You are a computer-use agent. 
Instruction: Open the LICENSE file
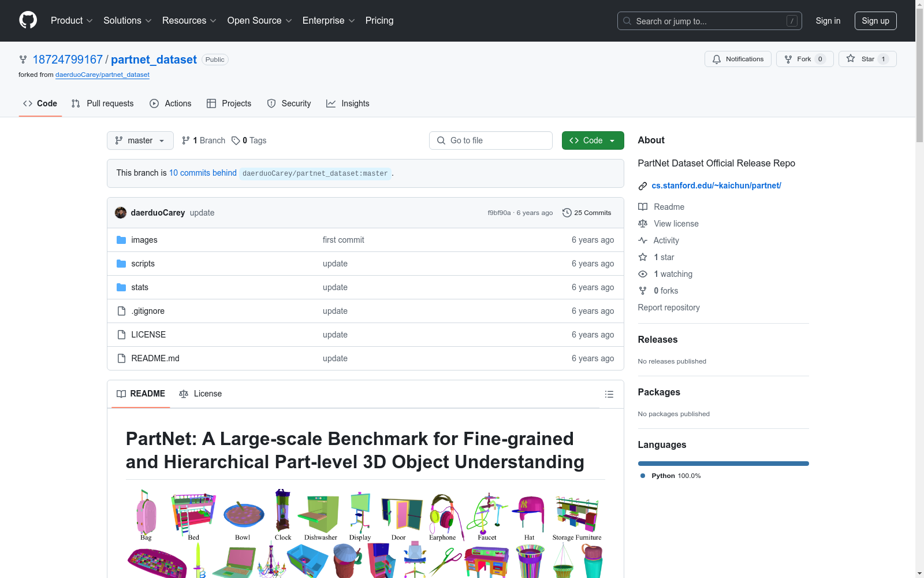click(x=148, y=335)
